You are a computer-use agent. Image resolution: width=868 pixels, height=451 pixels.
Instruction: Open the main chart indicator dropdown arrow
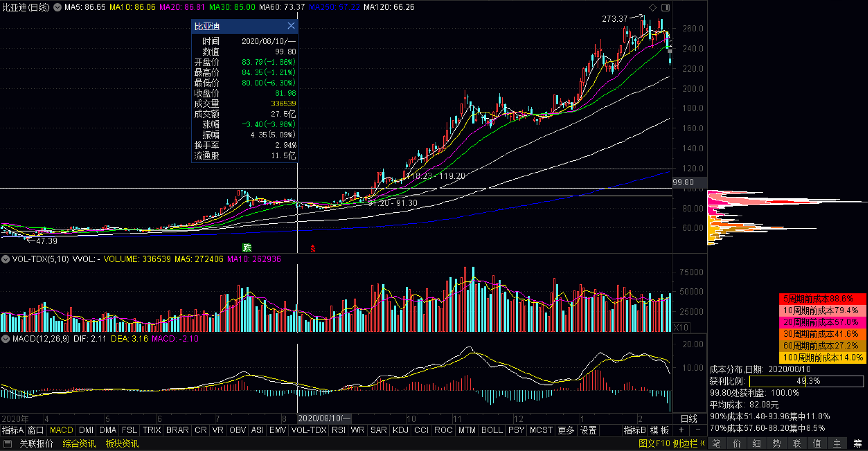pos(58,7)
